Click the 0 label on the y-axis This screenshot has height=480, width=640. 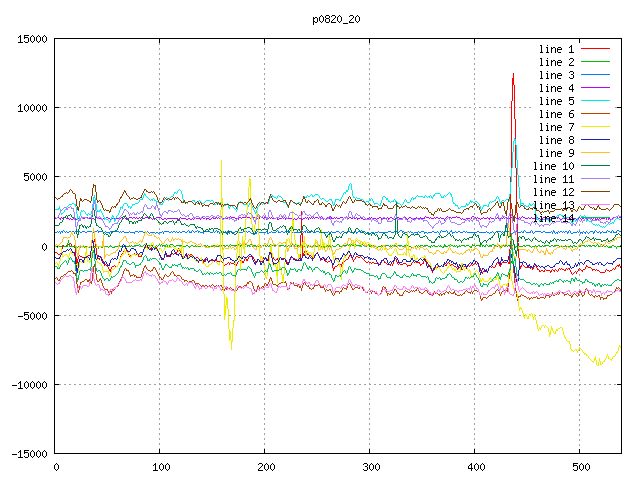(x=44, y=247)
